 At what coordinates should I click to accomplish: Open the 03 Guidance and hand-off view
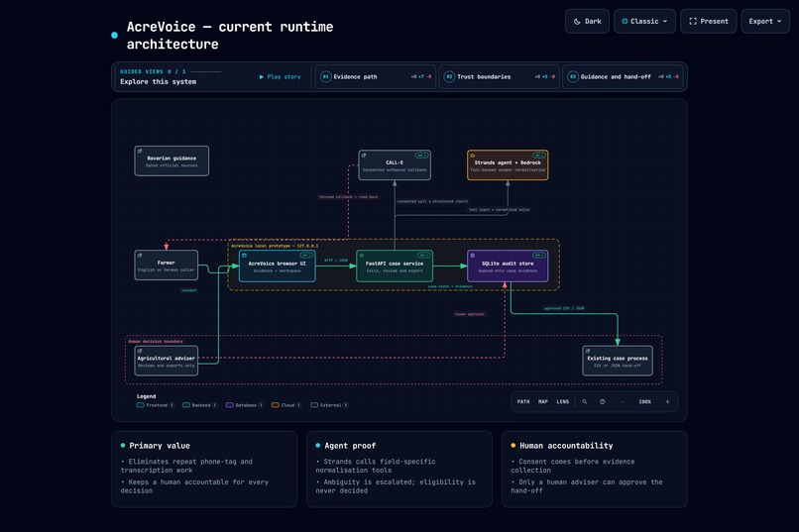click(x=623, y=77)
